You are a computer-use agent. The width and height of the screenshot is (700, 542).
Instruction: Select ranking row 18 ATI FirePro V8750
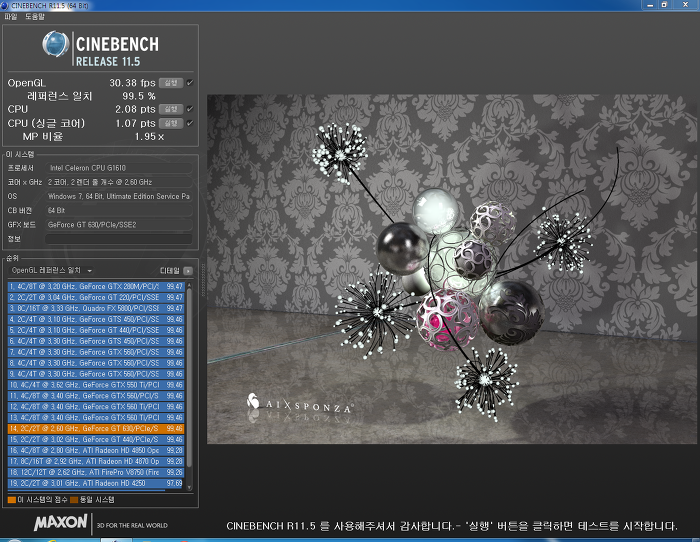tap(96, 472)
